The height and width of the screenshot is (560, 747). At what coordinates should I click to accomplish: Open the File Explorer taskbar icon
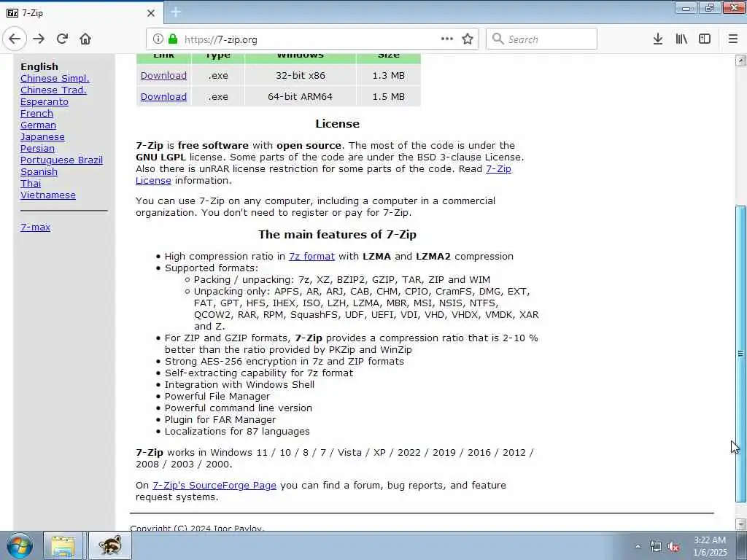point(63,545)
